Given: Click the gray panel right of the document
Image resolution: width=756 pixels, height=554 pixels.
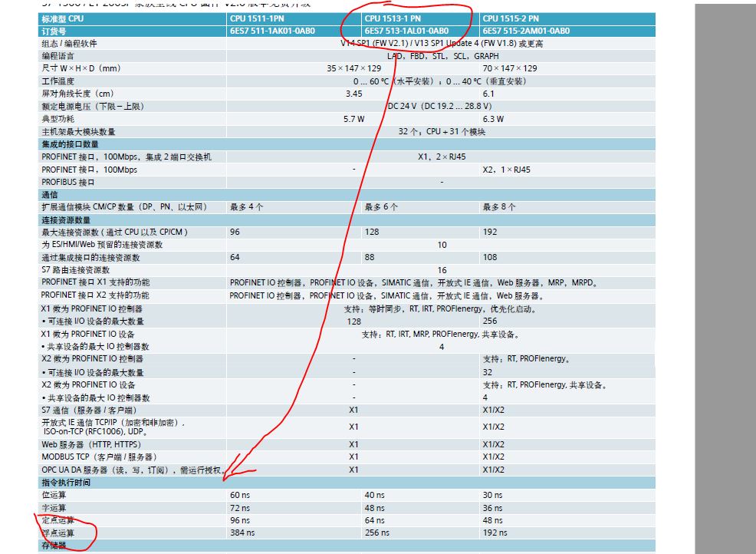Looking at the screenshot, I should [725, 276].
